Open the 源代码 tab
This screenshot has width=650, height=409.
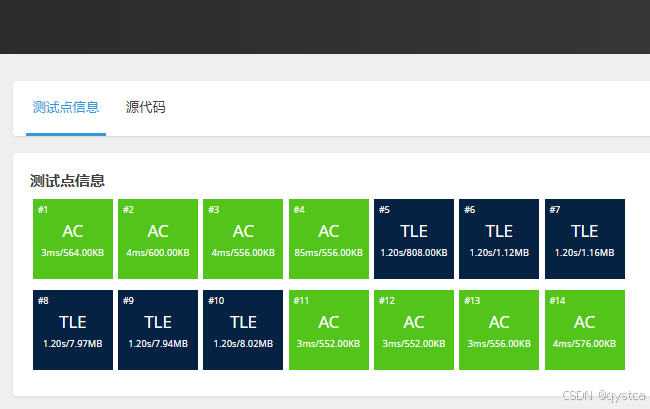tap(146, 107)
